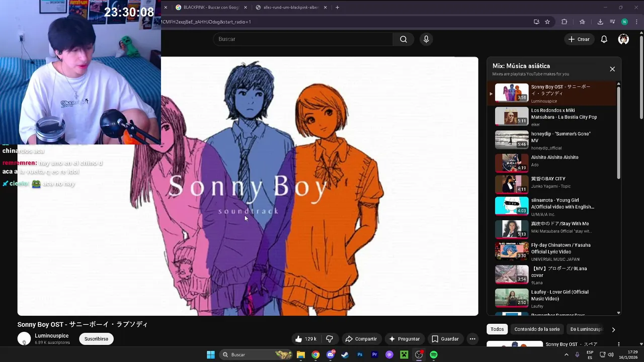Click the page vertical scrollbar
This screenshot has height=362, width=644.
click(x=641, y=78)
